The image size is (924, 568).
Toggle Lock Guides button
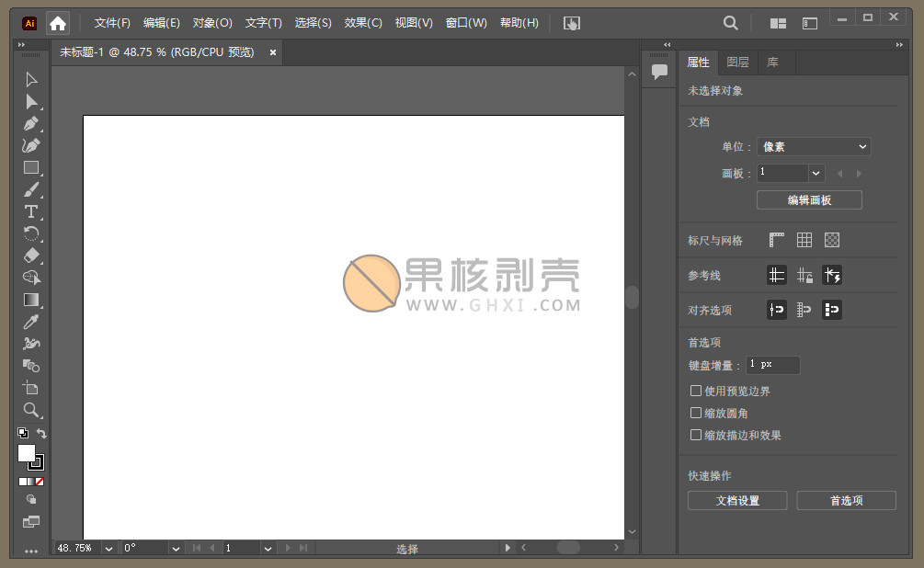(804, 275)
